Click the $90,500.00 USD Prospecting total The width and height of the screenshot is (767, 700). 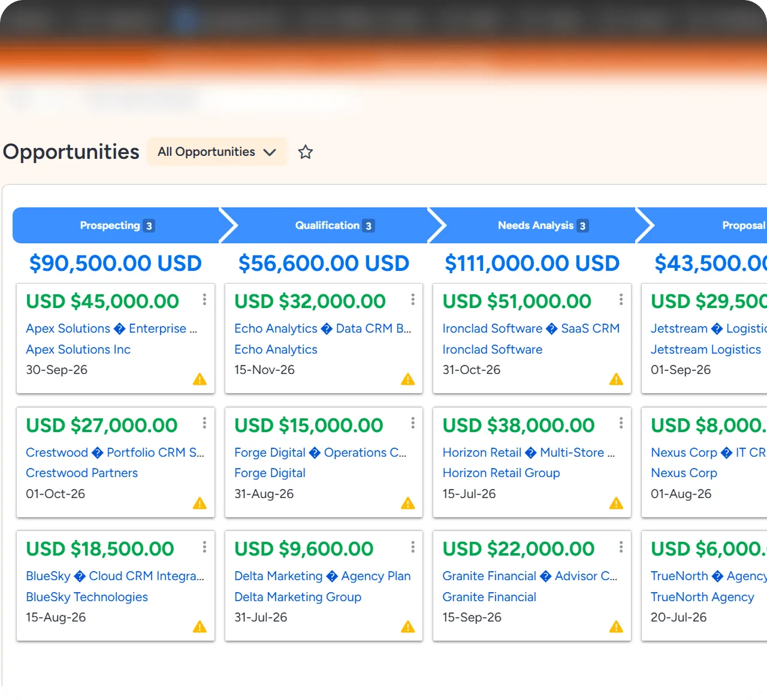116,263
